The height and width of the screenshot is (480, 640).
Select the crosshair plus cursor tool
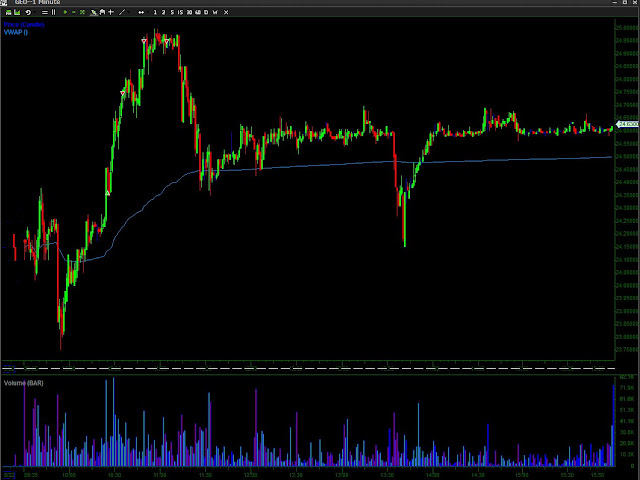click(111, 12)
